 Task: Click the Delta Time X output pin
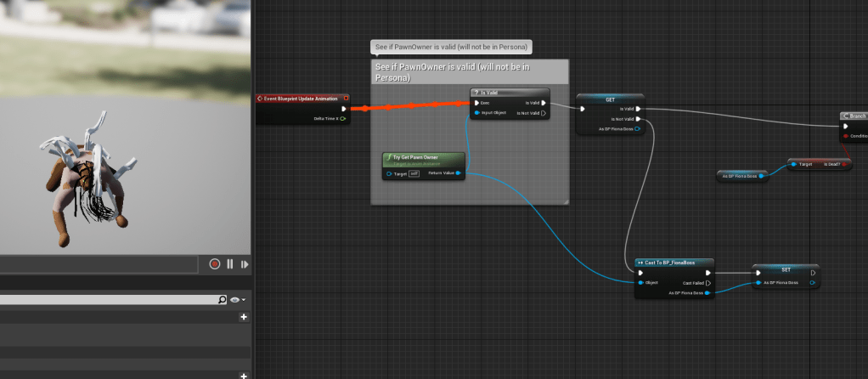(342, 119)
